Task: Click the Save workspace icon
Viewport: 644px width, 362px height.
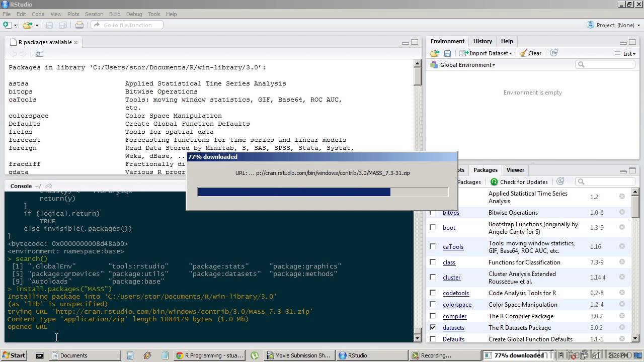Action: (447, 53)
